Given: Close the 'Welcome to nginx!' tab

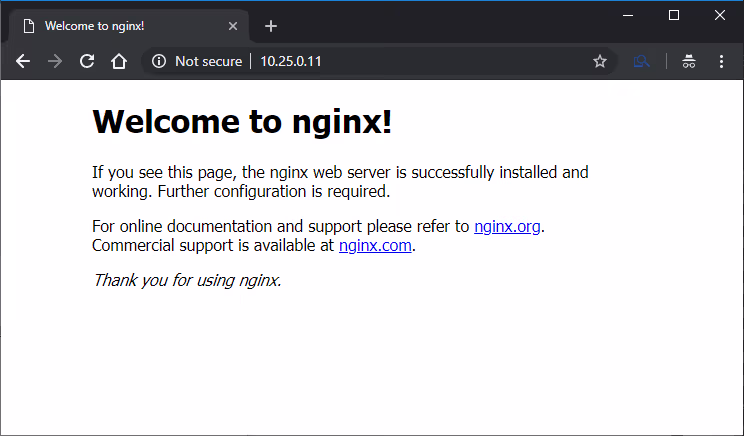Looking at the screenshot, I should pyautogui.click(x=233, y=26).
